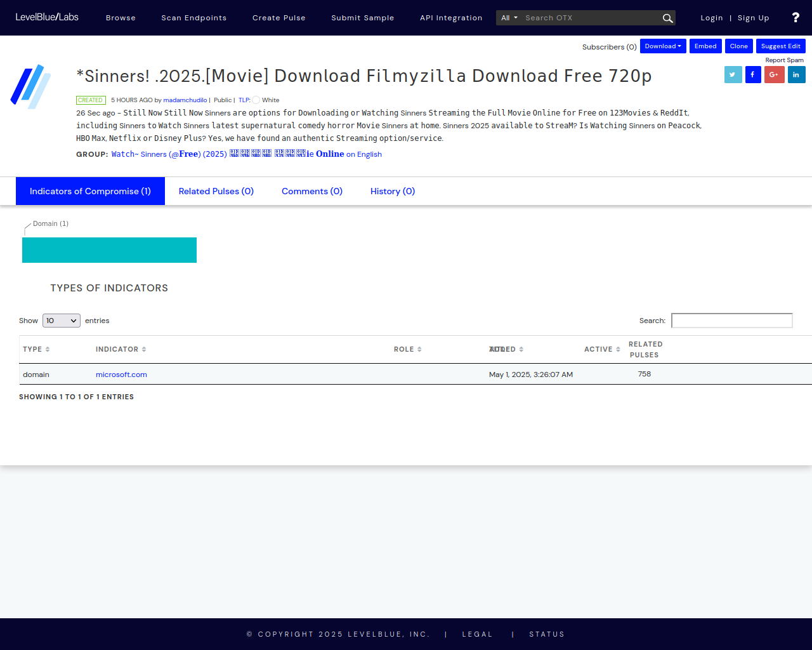
Task: Click the teal Domain chart bar
Action: pos(109,250)
